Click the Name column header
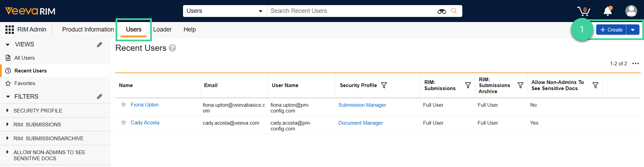This screenshot has width=644, height=167. click(126, 85)
